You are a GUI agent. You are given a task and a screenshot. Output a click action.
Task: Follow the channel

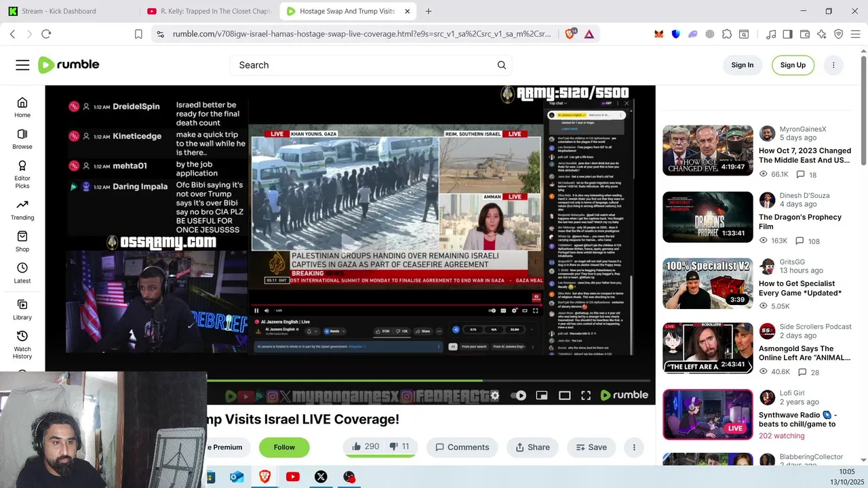click(284, 447)
